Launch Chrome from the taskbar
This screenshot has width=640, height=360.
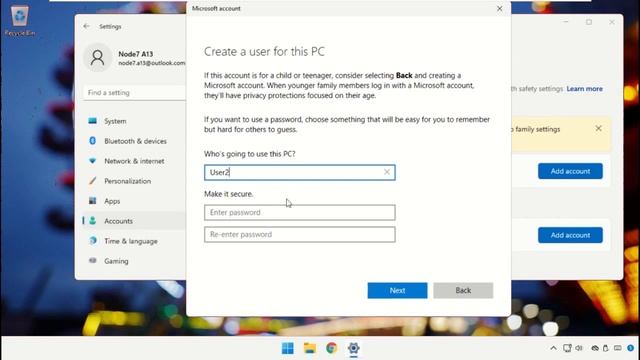click(331, 348)
